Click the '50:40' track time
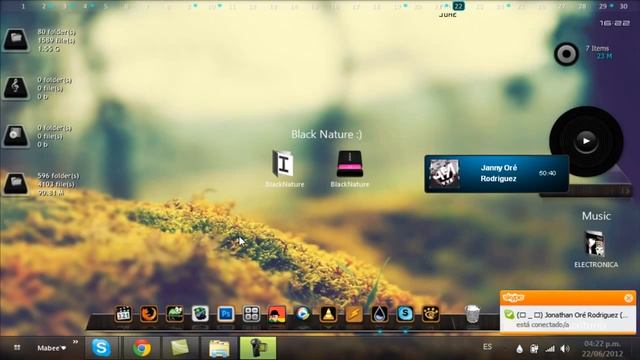 [547, 173]
